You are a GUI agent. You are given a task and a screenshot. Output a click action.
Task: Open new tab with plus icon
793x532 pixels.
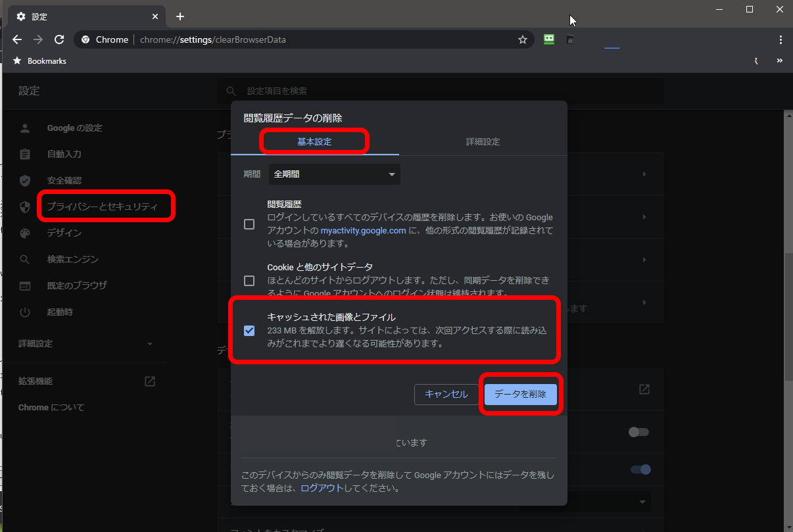[180, 16]
